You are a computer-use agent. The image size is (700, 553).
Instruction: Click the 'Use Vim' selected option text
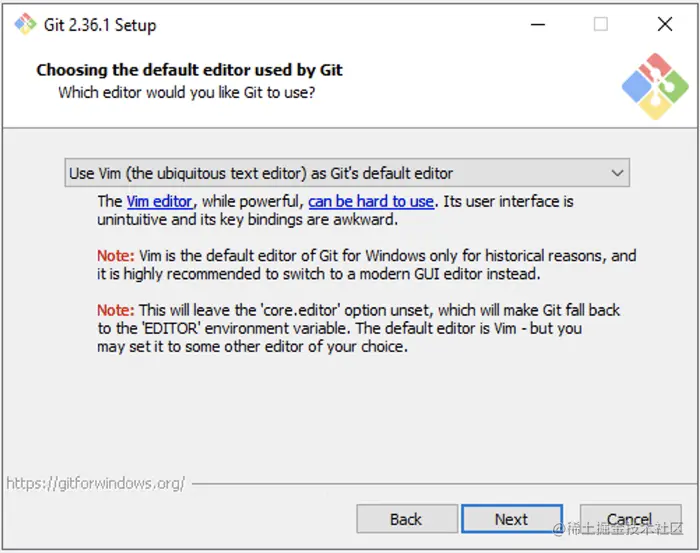pyautogui.click(x=260, y=173)
